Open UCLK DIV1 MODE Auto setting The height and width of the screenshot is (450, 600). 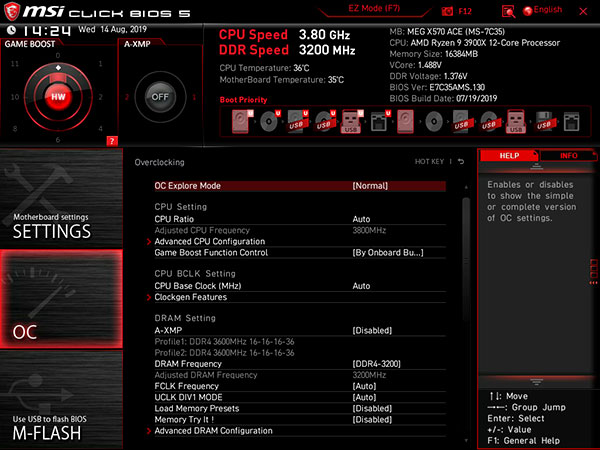[x=300, y=397]
